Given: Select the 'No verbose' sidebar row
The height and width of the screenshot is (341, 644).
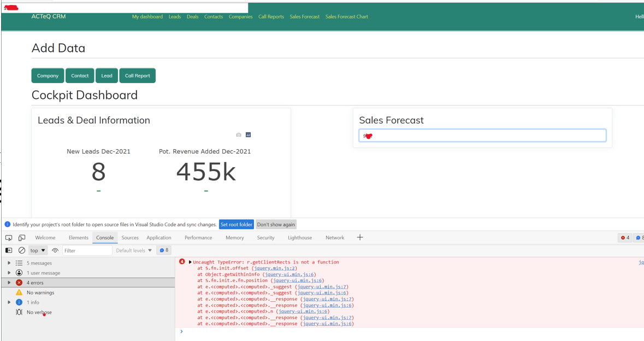Looking at the screenshot, I should click(88, 312).
